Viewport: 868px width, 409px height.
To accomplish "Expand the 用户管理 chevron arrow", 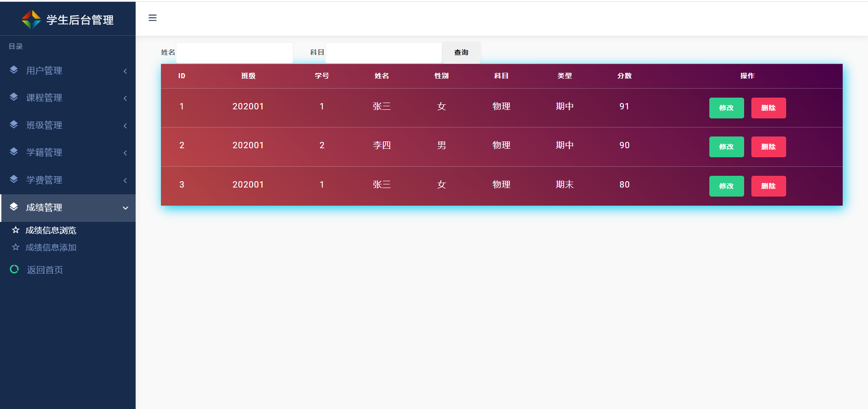I will [x=125, y=71].
